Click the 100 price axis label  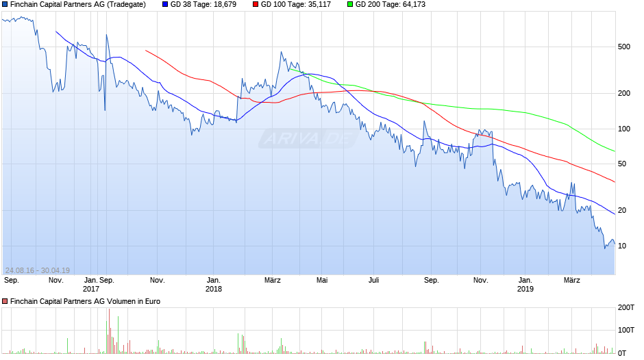point(624,129)
